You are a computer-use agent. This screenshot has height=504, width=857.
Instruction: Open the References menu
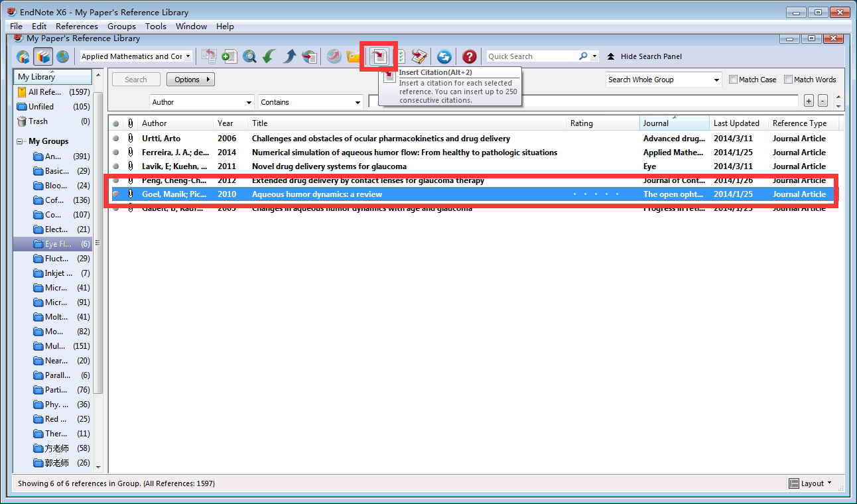77,26
